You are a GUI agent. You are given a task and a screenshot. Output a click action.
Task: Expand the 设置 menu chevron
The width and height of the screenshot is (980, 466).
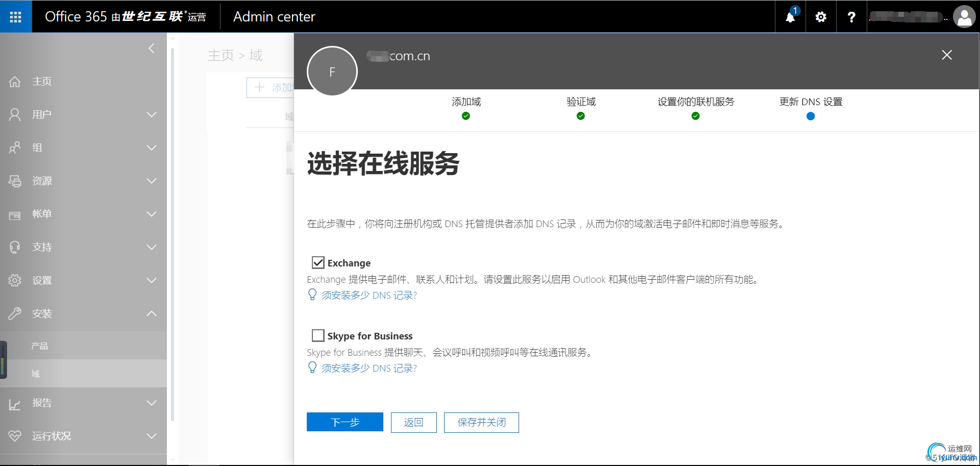(x=152, y=281)
